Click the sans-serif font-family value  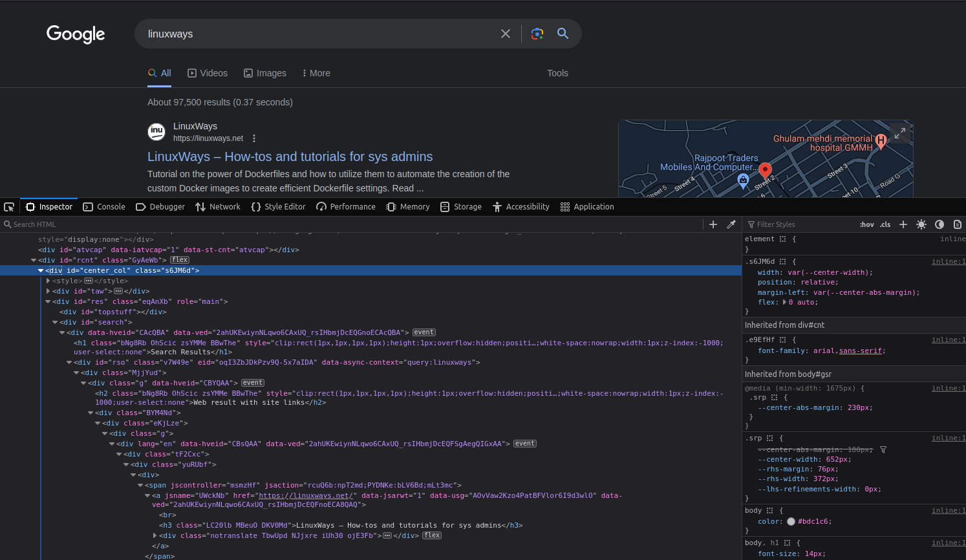(x=861, y=350)
